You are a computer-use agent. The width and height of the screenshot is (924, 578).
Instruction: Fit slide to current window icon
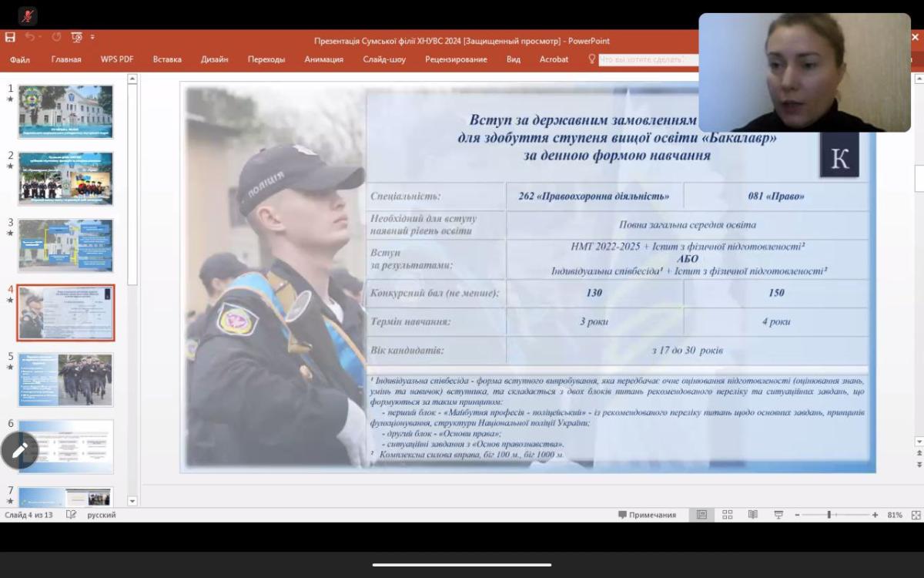pyautogui.click(x=916, y=515)
